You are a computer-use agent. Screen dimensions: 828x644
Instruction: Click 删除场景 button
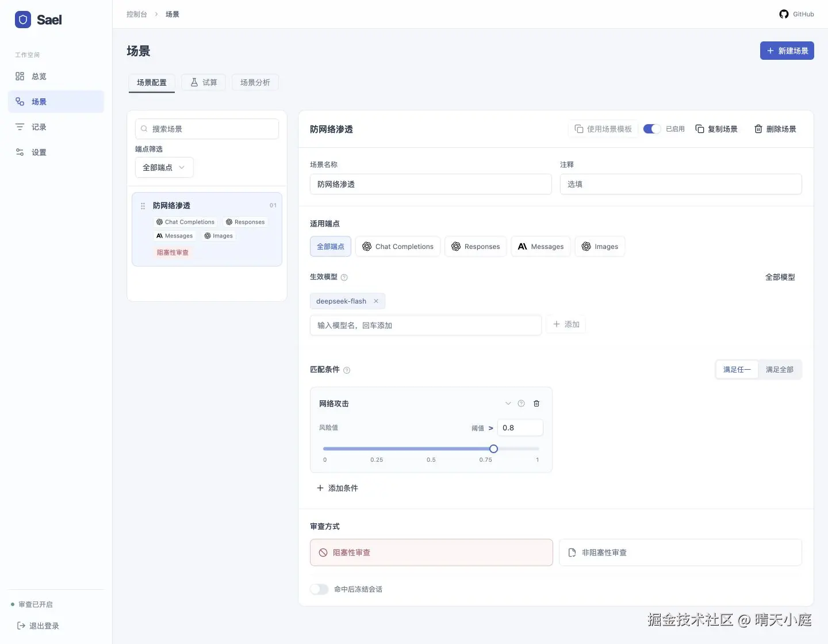[775, 129]
